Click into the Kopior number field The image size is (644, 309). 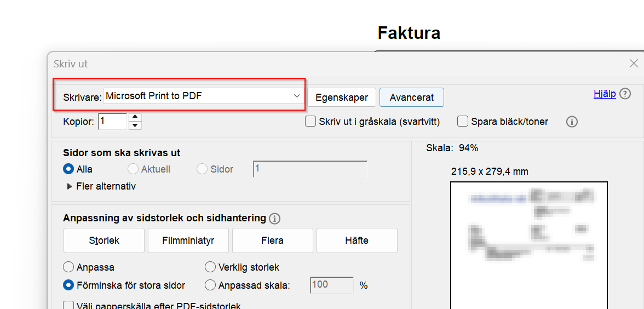tap(113, 121)
